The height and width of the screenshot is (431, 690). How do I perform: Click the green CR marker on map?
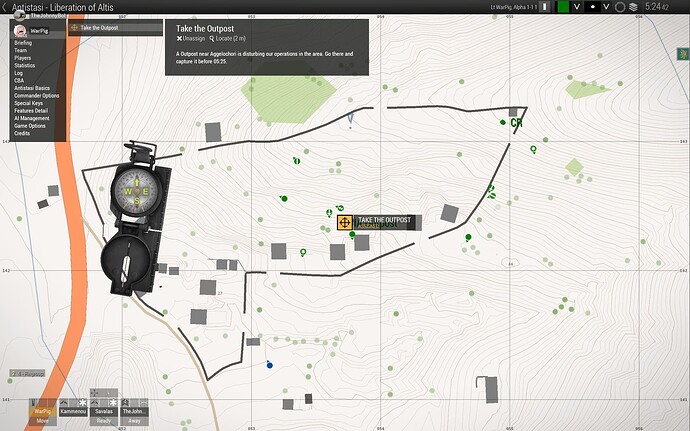[x=516, y=123]
